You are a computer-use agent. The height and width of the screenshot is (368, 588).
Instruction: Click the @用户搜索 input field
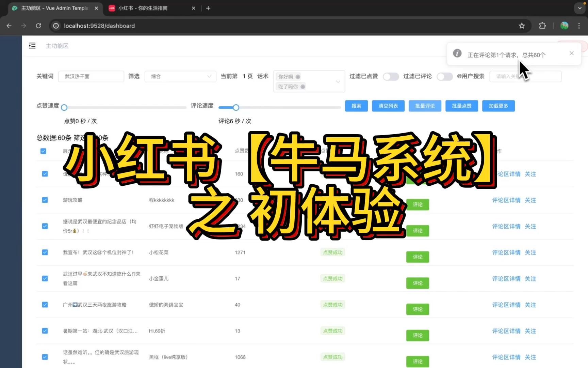pos(525,76)
